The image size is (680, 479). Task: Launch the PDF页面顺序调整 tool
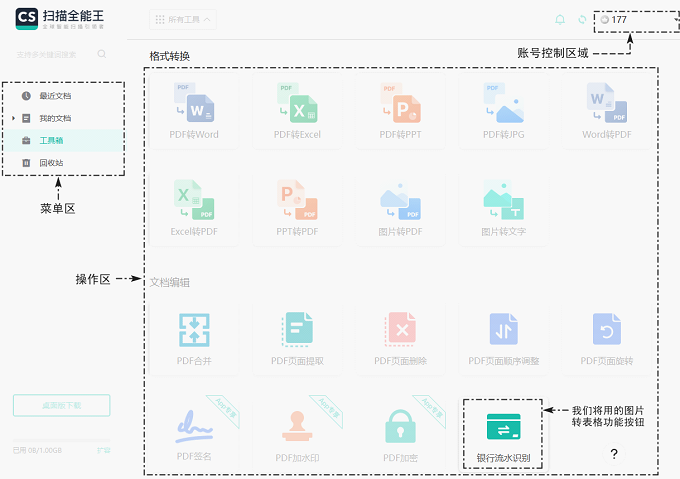pos(503,338)
